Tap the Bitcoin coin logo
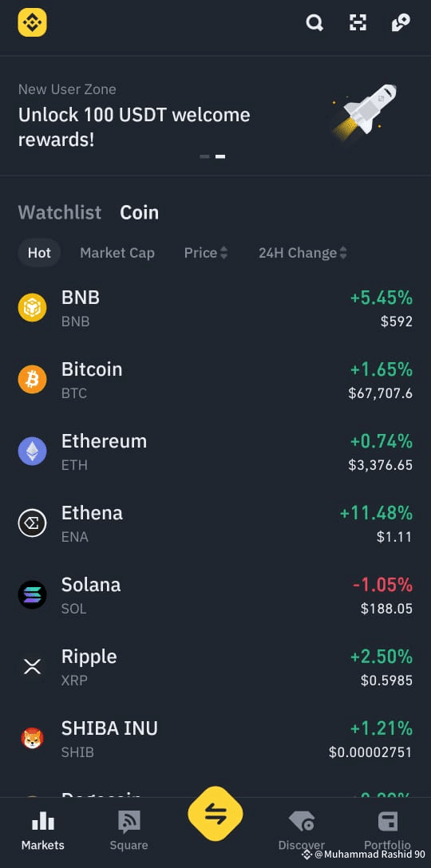The image size is (431, 868). tap(32, 380)
